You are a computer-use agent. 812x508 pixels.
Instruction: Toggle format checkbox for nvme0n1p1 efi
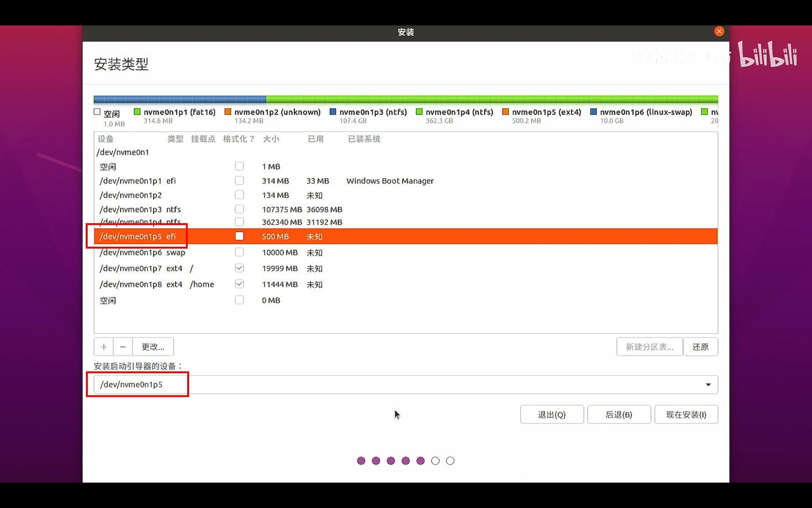coord(239,181)
